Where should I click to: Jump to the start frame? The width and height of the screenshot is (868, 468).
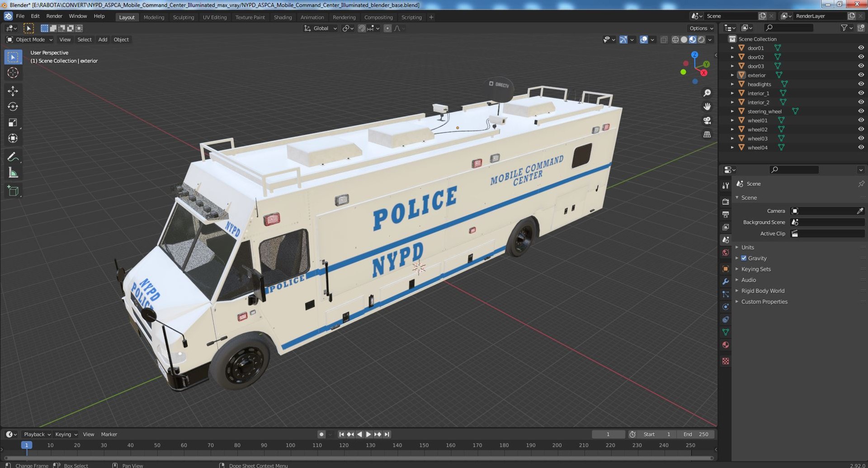(x=341, y=435)
